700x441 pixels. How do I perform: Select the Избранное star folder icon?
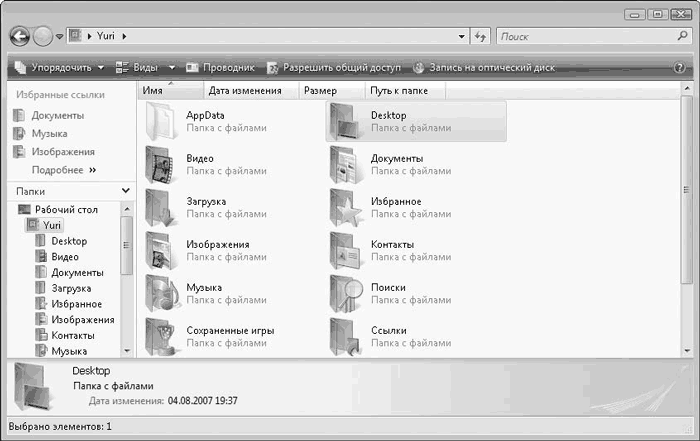tap(346, 207)
